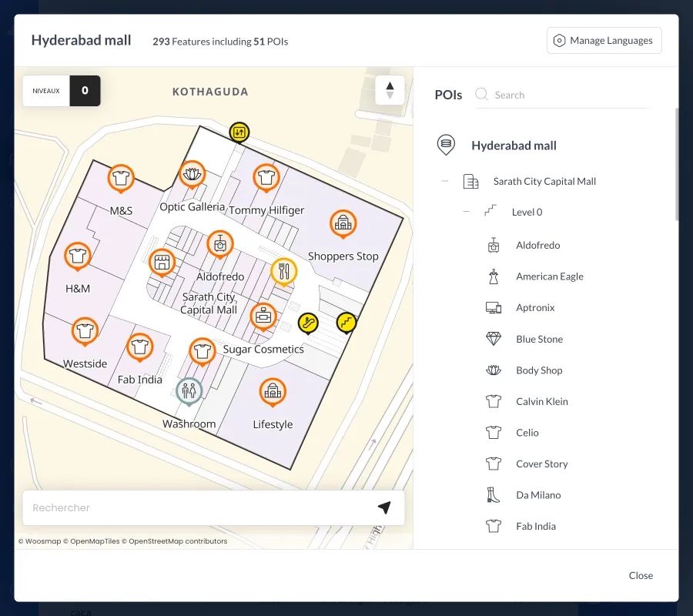Collapse the Sarath City Capital Mall node
Image resolution: width=693 pixels, height=616 pixels.
pyautogui.click(x=444, y=181)
